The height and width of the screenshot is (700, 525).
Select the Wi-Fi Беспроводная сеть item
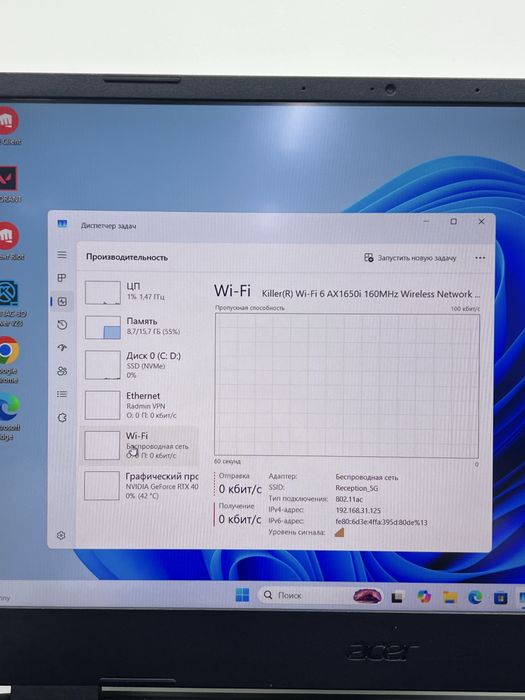coord(140,445)
